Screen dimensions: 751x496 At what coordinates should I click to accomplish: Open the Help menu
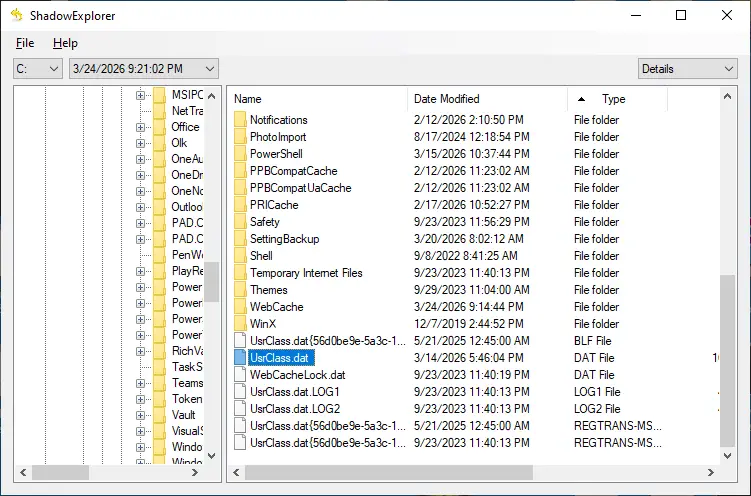(x=65, y=43)
